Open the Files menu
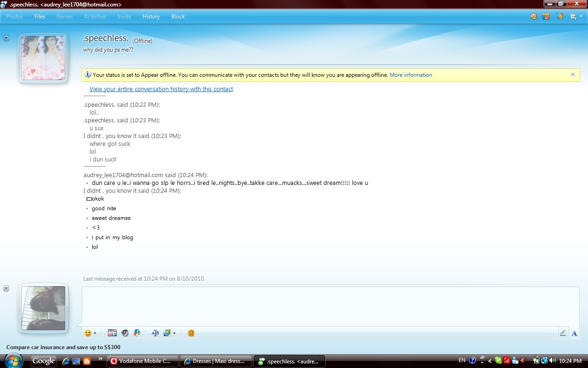The height and width of the screenshot is (368, 588). point(40,17)
